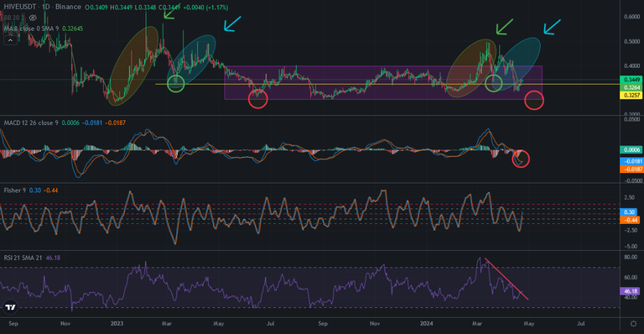Click the 2023 label on time axis

point(117,324)
